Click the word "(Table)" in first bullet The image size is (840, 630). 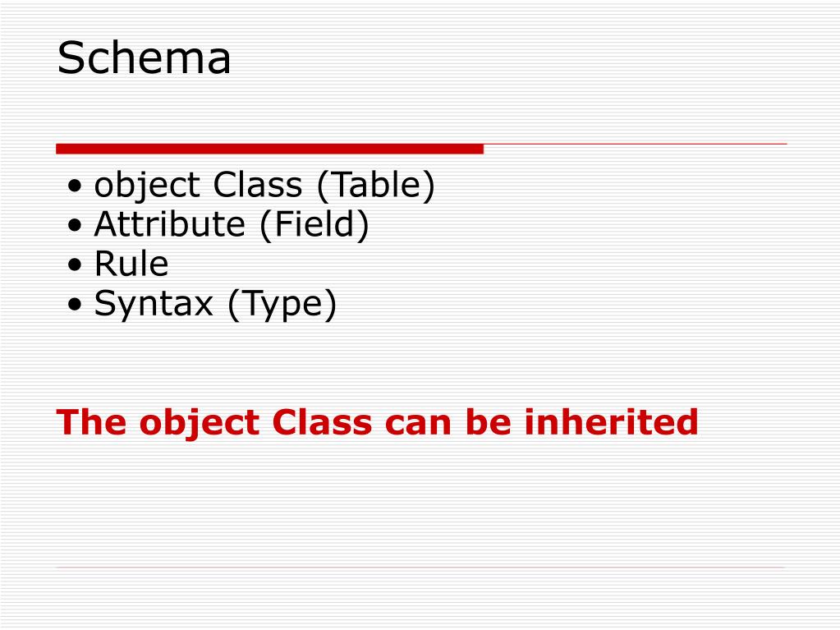[x=376, y=186]
